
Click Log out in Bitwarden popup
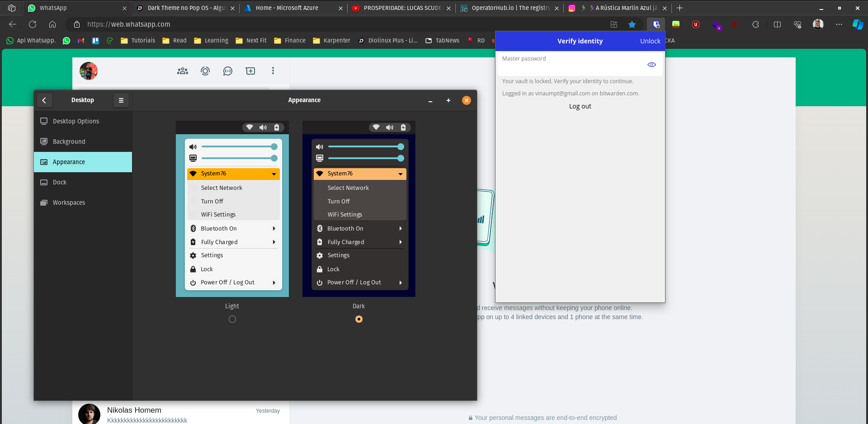coord(580,106)
